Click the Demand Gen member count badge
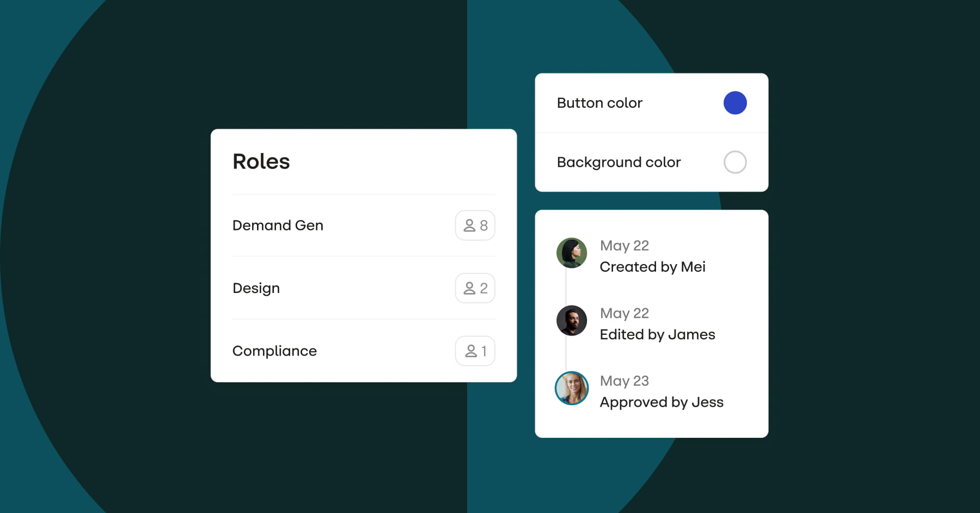Viewport: 980px width, 513px height. (x=475, y=225)
